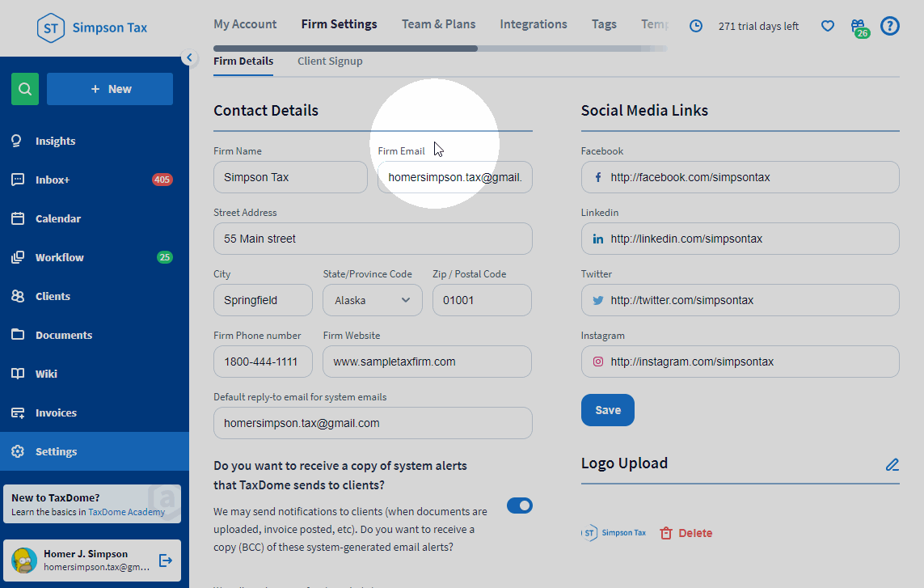Click the Logo Upload edit pencil icon
The image size is (924, 588).
[x=892, y=465]
